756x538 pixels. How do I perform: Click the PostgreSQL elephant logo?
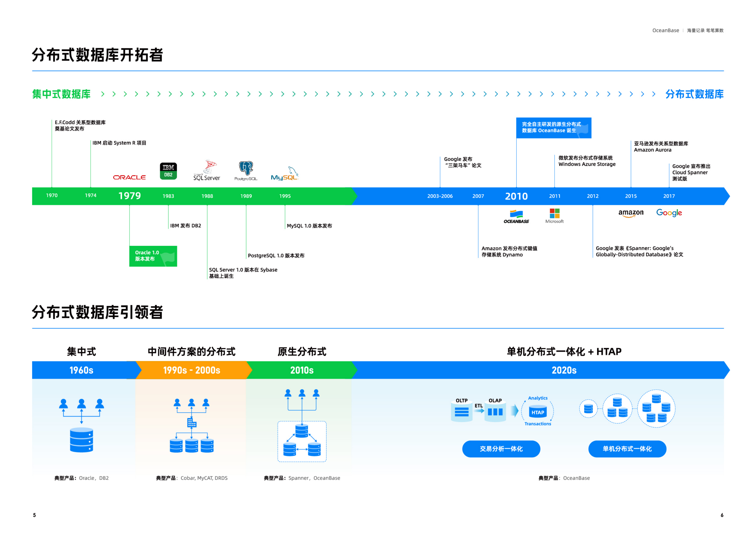(246, 171)
